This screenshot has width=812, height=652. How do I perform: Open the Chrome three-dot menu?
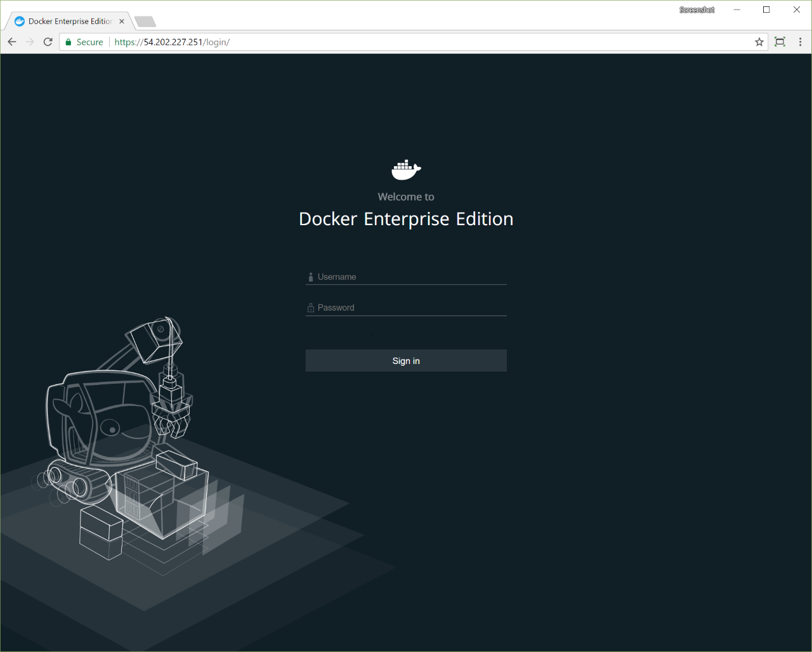pyautogui.click(x=800, y=42)
